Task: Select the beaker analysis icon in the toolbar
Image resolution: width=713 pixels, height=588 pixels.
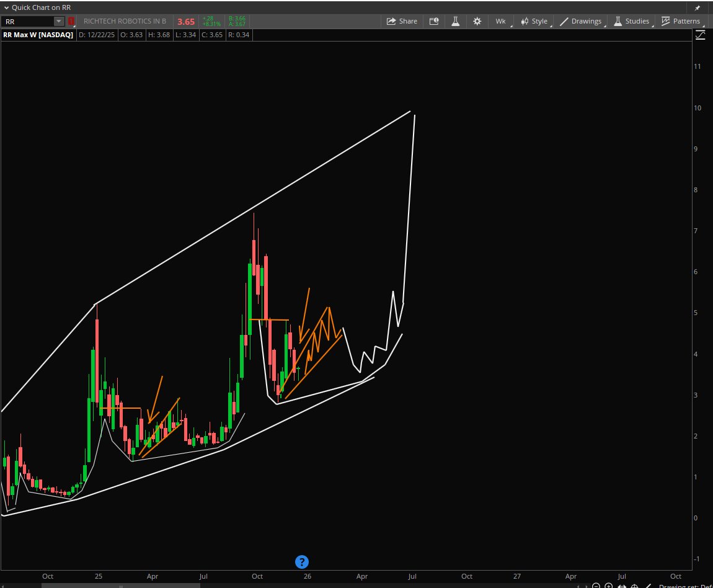Action: pos(456,20)
